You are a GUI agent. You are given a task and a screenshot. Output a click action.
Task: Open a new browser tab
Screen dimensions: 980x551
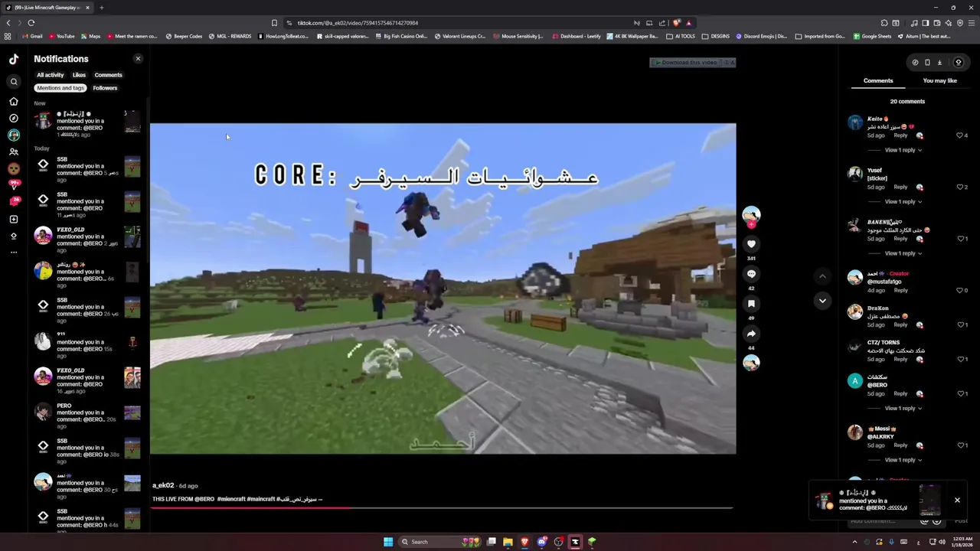click(x=101, y=8)
